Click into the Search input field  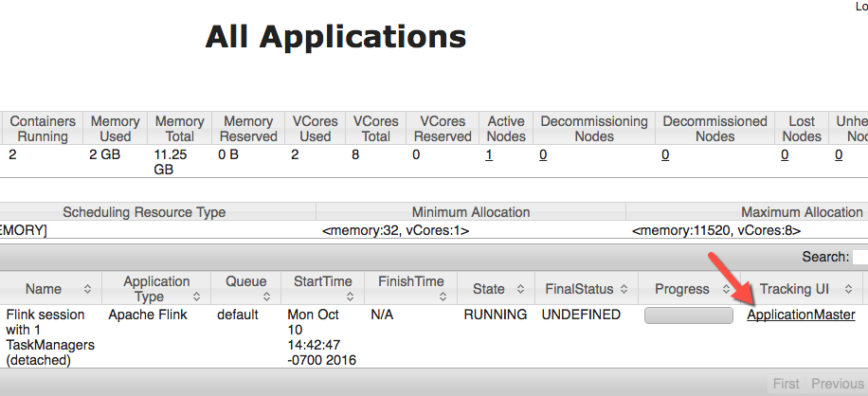pyautogui.click(x=859, y=257)
